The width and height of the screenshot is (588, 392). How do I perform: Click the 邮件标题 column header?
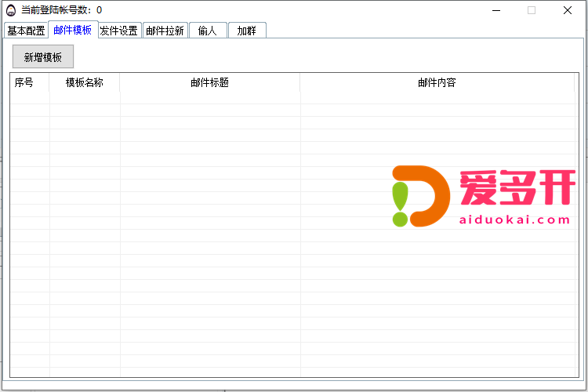pyautogui.click(x=209, y=82)
